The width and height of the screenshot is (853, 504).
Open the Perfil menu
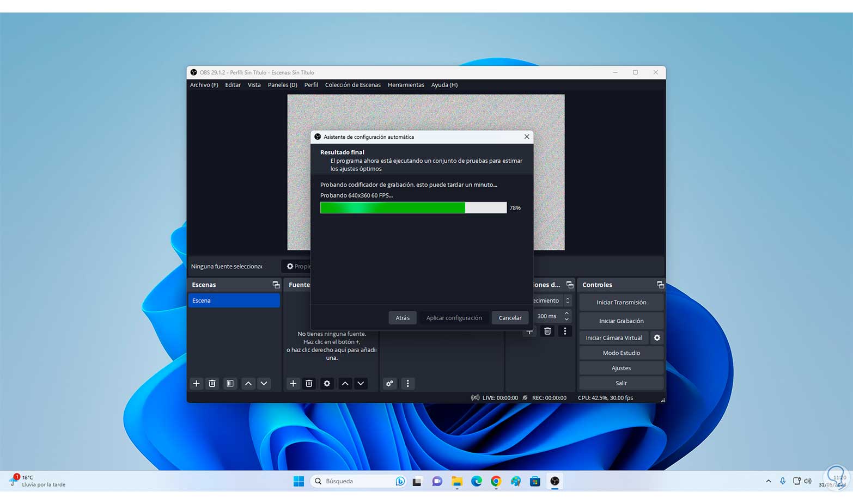(x=311, y=85)
